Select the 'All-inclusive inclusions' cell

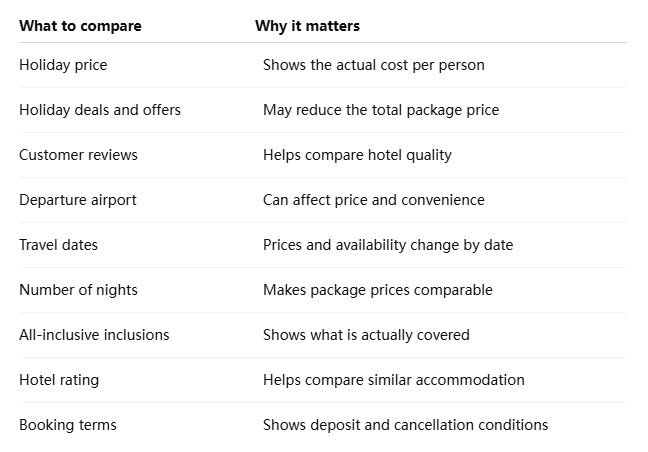point(94,335)
